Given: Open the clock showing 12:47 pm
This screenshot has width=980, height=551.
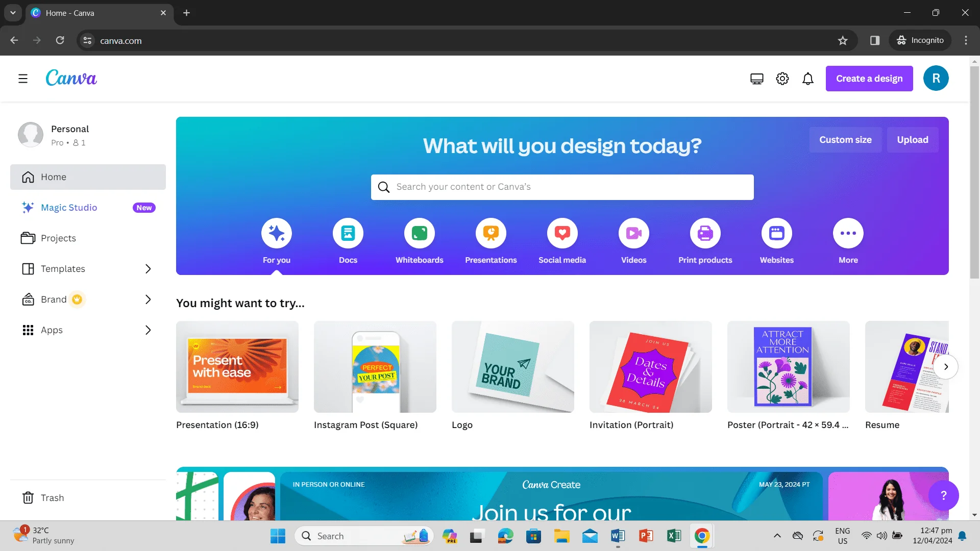Looking at the screenshot, I should 932,536.
